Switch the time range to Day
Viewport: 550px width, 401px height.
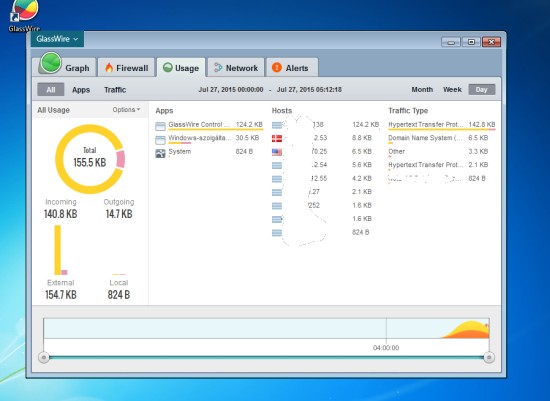click(482, 89)
